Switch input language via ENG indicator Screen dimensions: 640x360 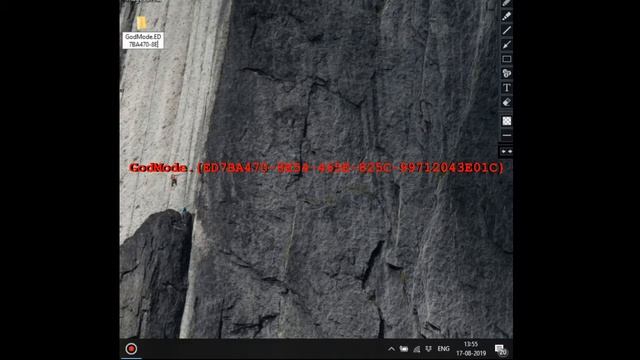point(443,349)
